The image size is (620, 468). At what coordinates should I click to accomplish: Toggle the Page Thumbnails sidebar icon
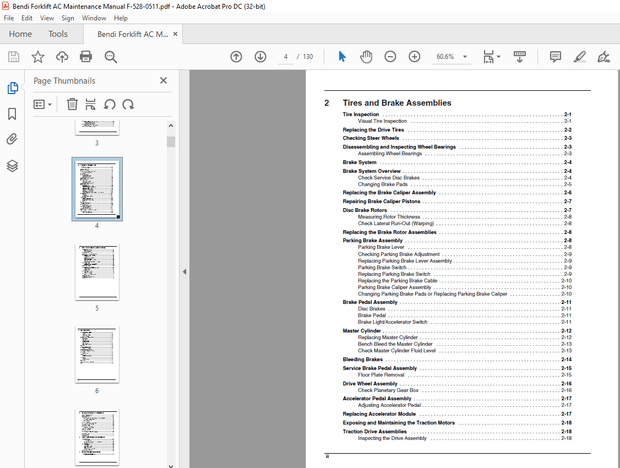pos(12,88)
